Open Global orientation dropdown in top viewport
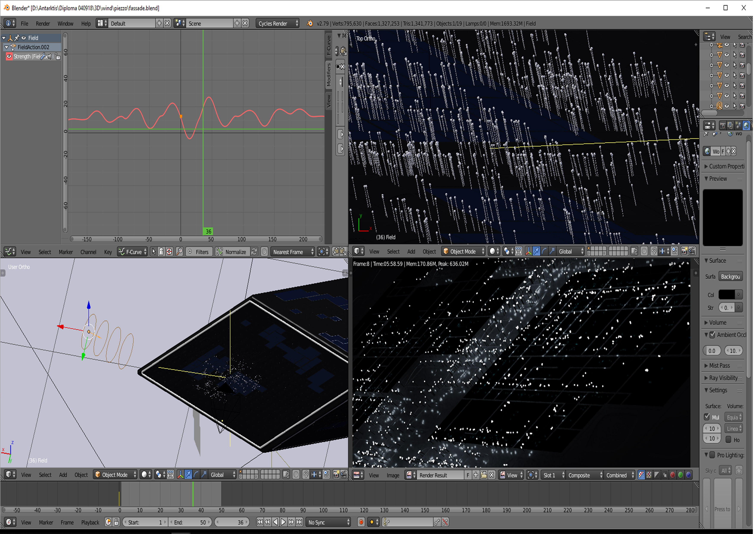 [x=571, y=252]
